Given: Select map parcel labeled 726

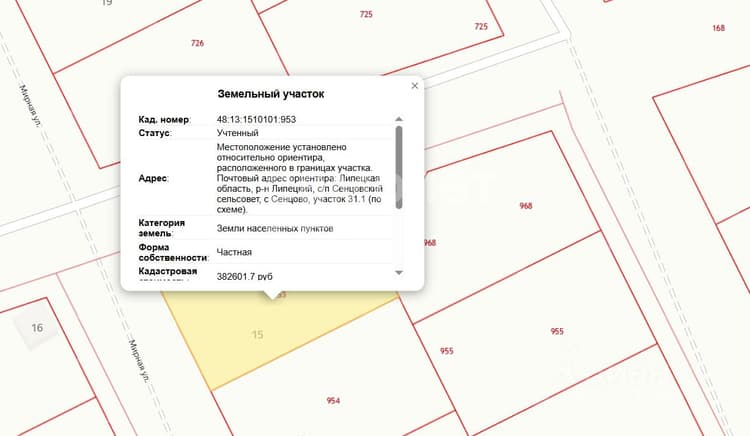Looking at the screenshot, I should click(x=198, y=43).
